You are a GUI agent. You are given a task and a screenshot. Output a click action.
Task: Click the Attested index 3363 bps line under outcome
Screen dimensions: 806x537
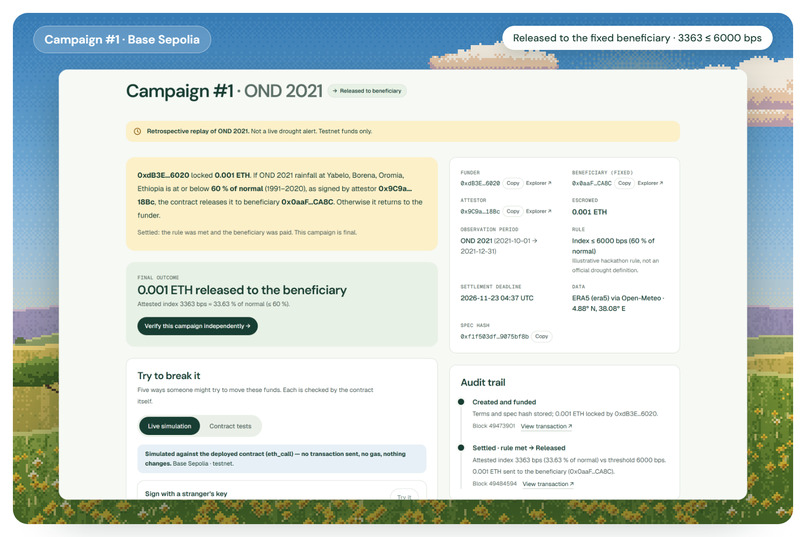point(213,304)
